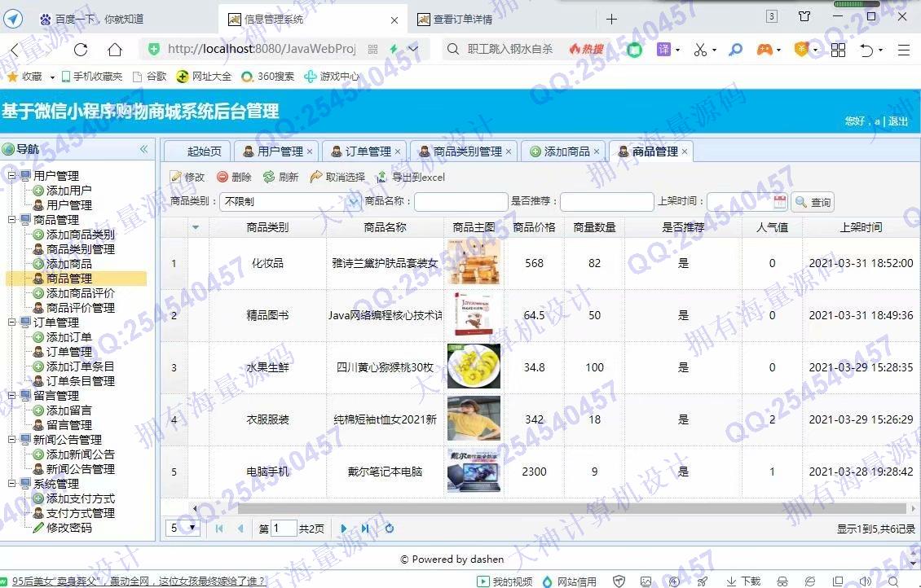921x588 pixels.
Task: Click the 查询 search button
Action: click(813, 202)
